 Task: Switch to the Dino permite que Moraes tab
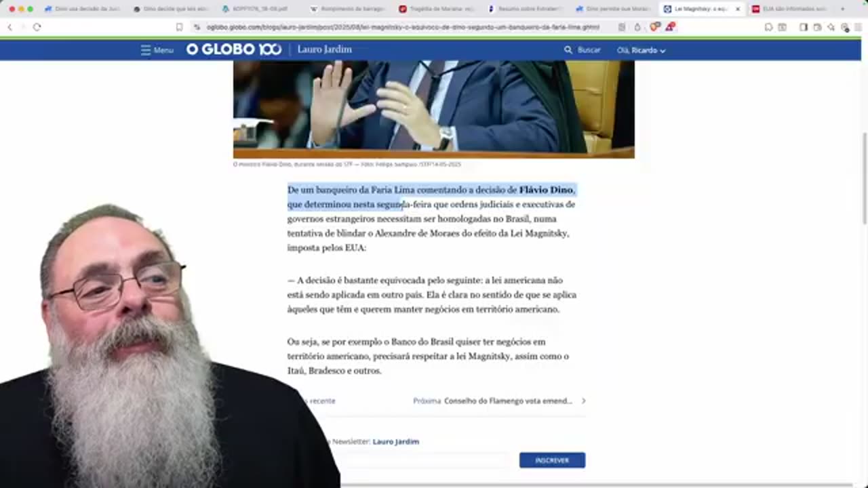point(612,9)
